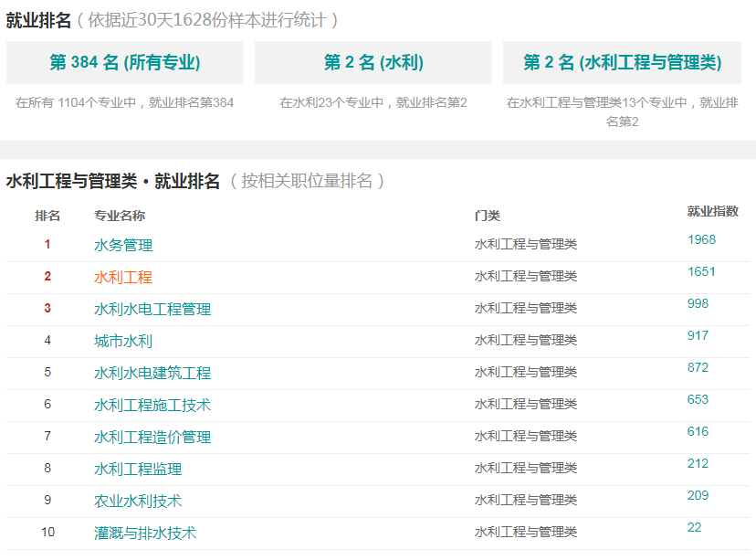
Task: Click the 水利工程与管理类 · 就业排名 heading
Action: click(113, 181)
